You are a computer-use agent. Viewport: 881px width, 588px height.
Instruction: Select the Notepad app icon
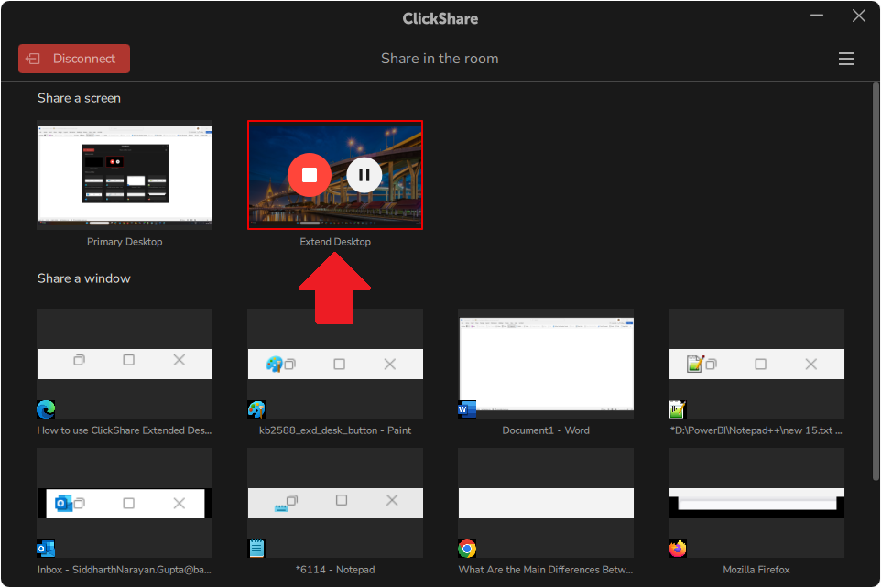tap(256, 549)
